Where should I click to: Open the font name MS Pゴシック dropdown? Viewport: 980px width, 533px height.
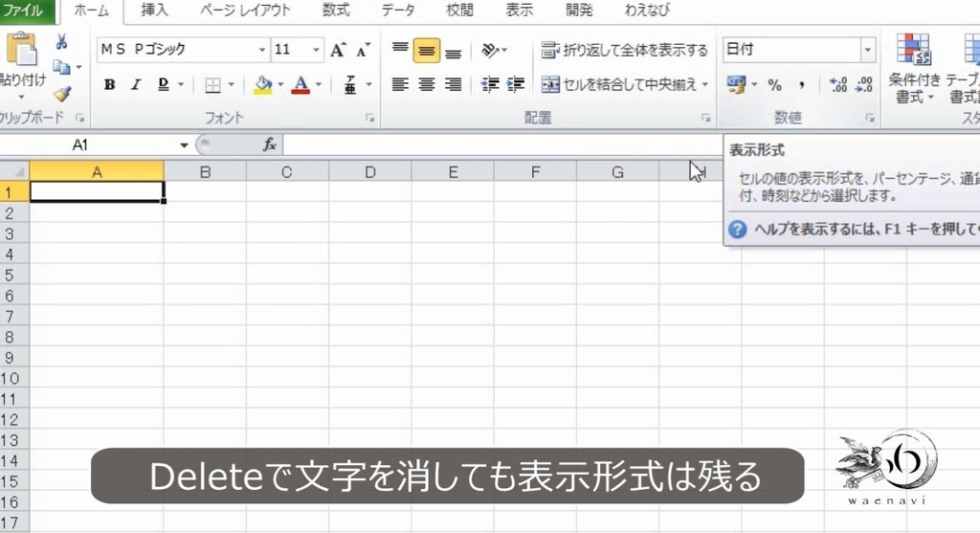point(262,50)
